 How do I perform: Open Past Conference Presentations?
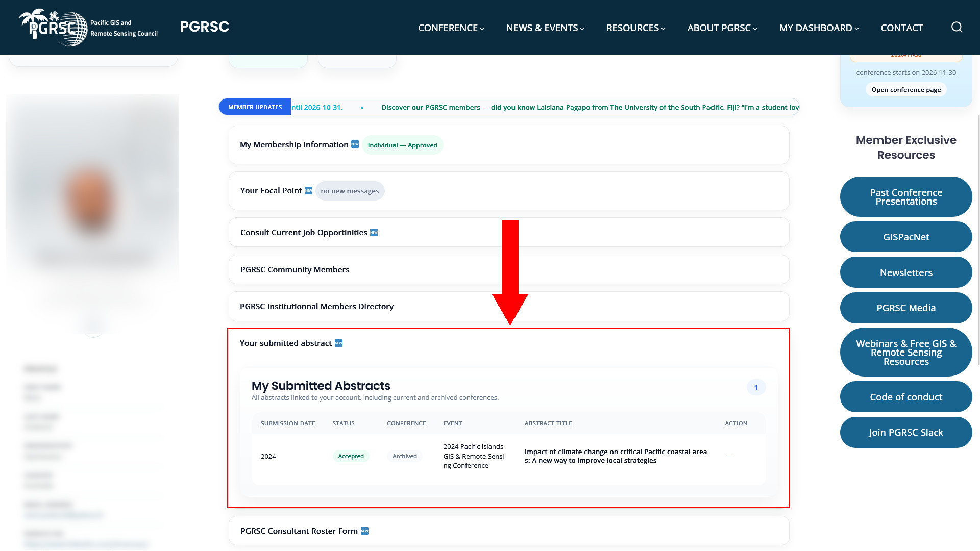coord(906,196)
